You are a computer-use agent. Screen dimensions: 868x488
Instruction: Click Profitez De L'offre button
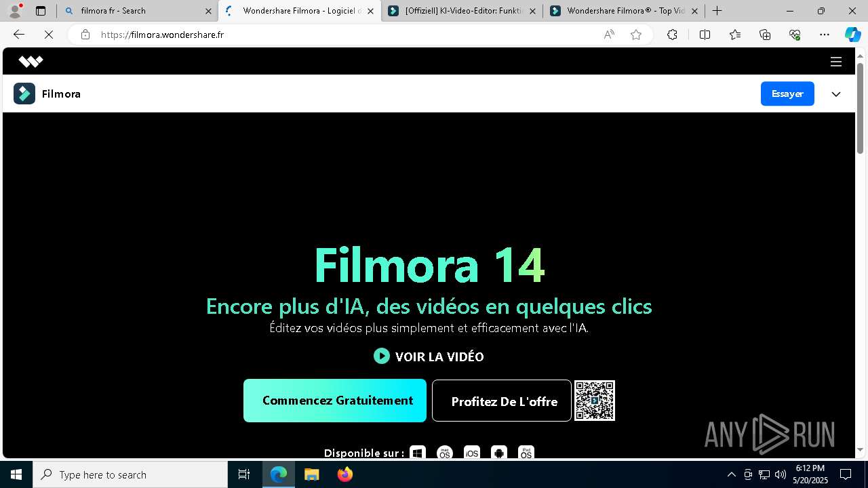click(x=502, y=401)
